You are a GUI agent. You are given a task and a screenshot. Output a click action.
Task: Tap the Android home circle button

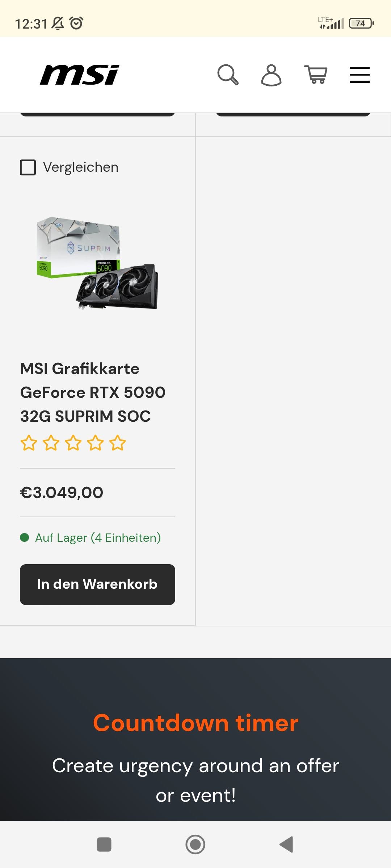click(x=195, y=844)
